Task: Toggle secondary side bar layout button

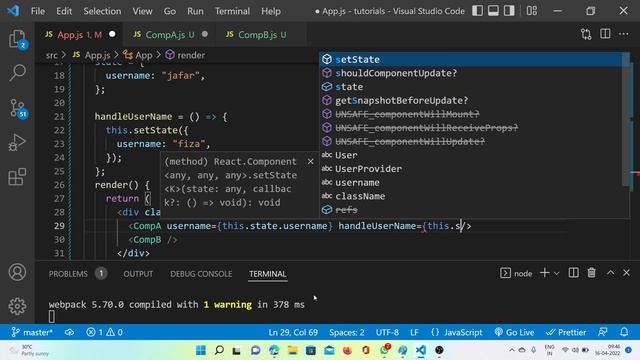Action: tap(509, 11)
